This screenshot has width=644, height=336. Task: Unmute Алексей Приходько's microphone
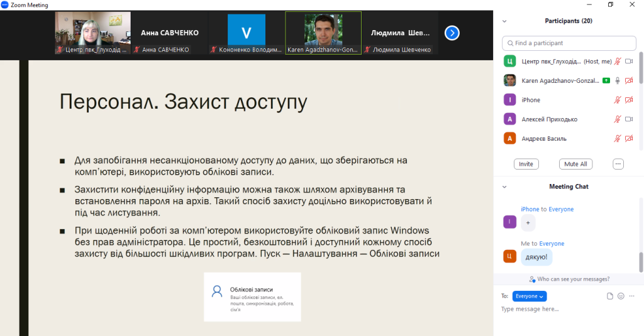[x=618, y=119]
